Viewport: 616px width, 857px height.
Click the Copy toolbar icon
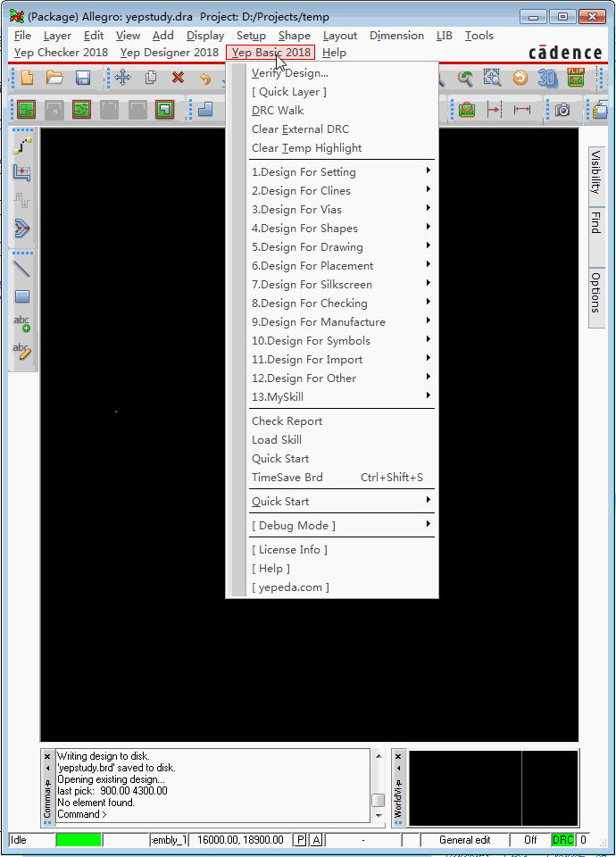coord(151,78)
